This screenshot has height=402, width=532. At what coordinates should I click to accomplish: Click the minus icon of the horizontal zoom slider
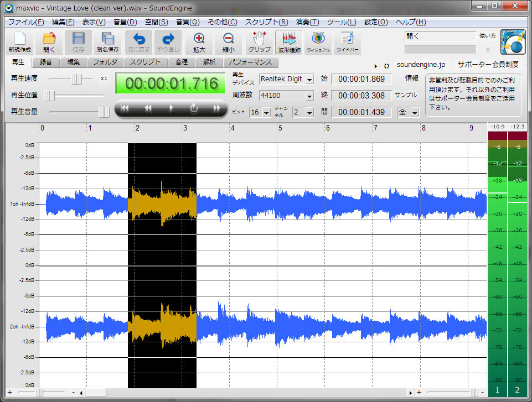[73, 392]
